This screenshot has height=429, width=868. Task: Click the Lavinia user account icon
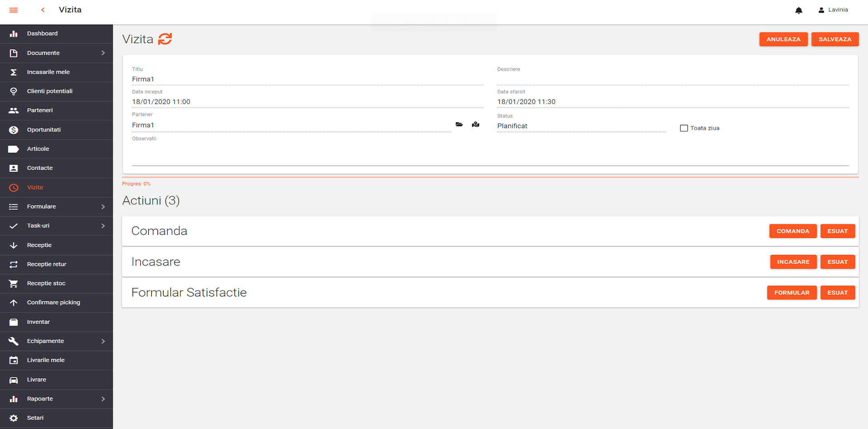(821, 10)
